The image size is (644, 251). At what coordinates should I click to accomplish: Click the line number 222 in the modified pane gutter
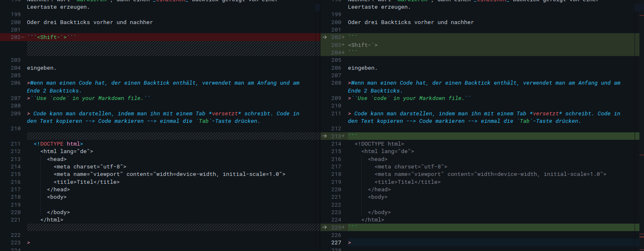[337, 205]
